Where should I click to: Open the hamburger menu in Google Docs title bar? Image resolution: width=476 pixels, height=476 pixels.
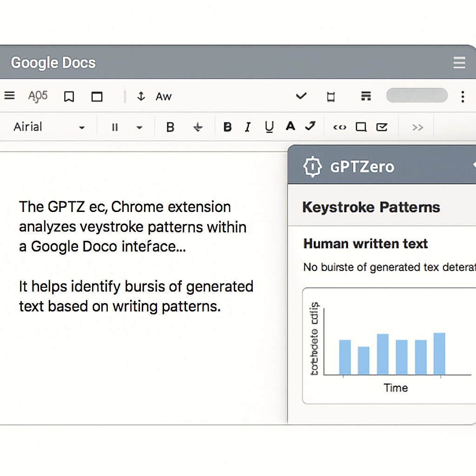click(x=459, y=63)
